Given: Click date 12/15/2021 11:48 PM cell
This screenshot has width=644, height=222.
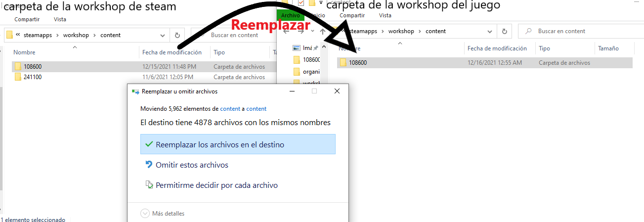Looking at the screenshot, I should [169, 66].
